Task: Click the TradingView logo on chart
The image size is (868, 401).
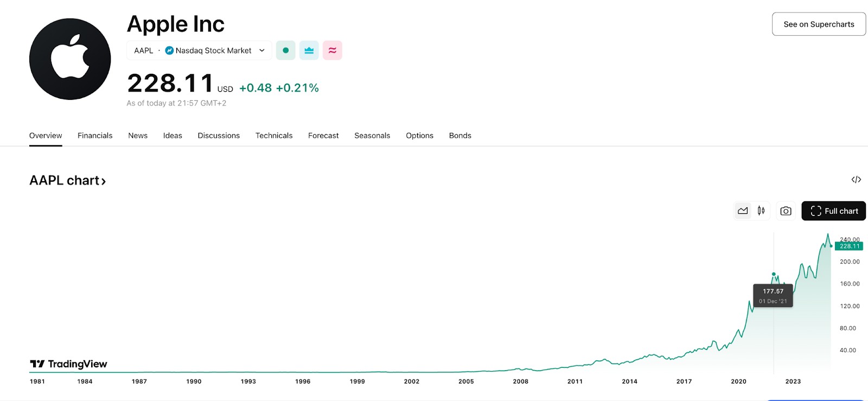Action: (68, 364)
